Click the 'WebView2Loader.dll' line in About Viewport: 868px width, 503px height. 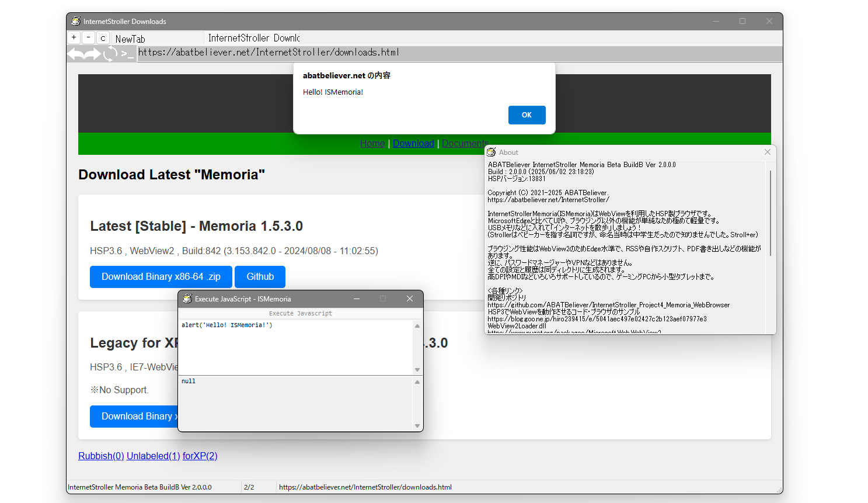(517, 326)
